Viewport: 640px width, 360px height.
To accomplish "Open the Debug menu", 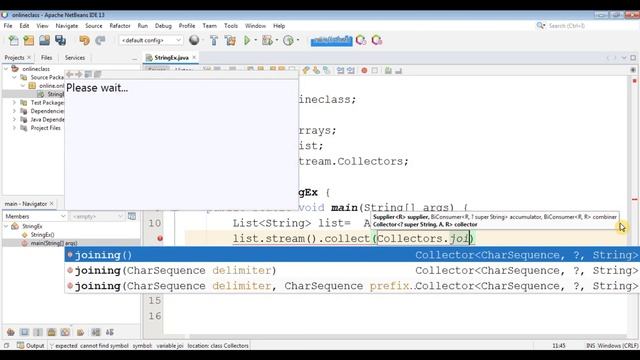I will (x=163, y=26).
